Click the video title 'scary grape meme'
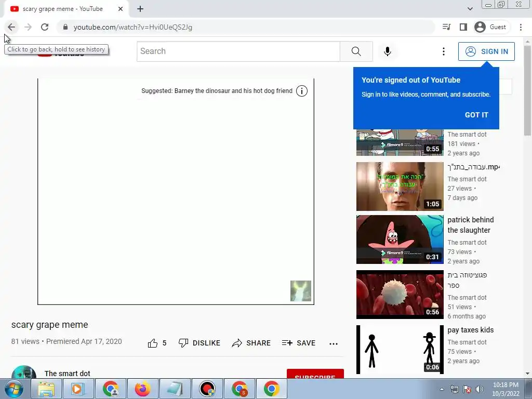 [x=49, y=325]
